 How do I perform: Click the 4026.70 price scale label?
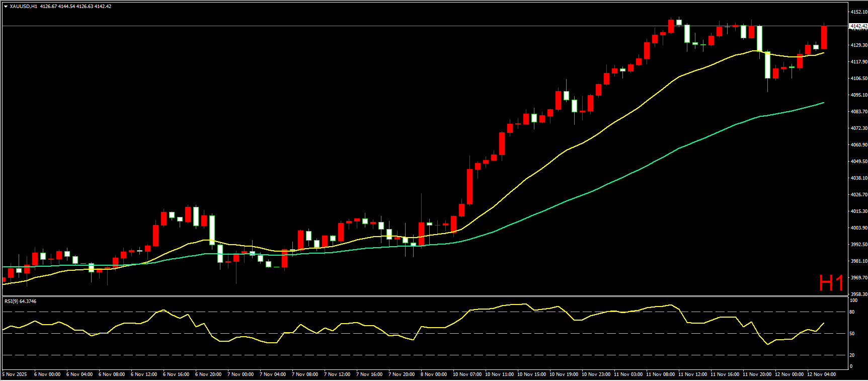click(x=858, y=194)
